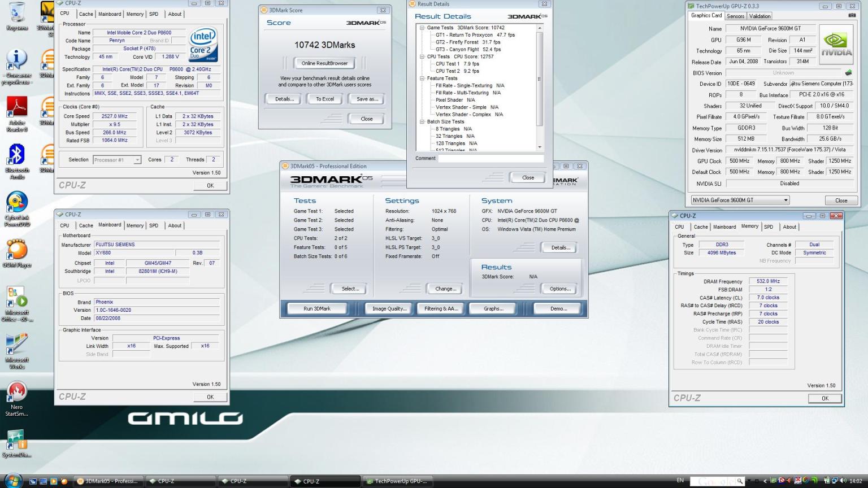Select GT2 - Firefly Forest result row
Screen dimensions: 868x488
tap(468, 42)
